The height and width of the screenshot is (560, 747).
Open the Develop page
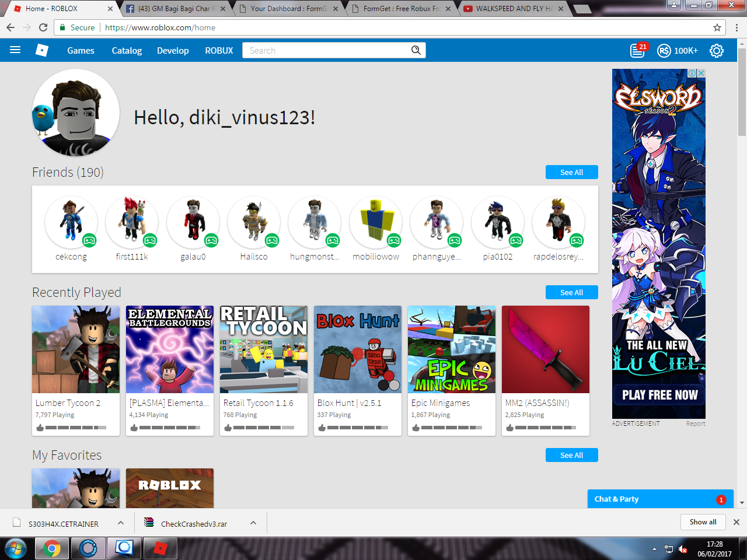pos(173,50)
